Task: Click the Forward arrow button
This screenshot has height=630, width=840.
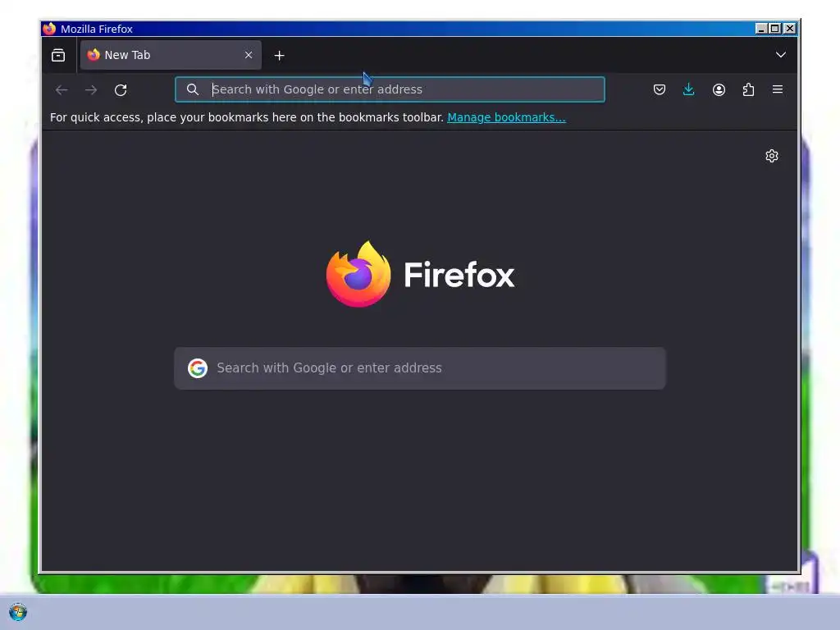Action: (x=91, y=90)
